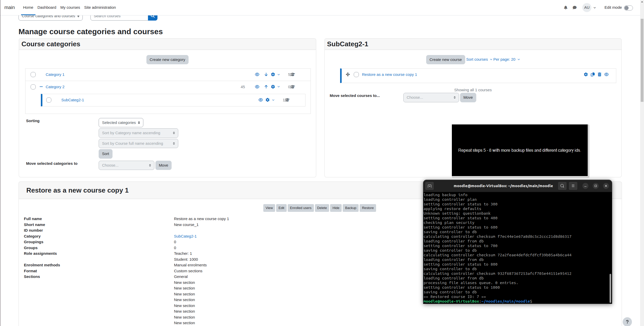Open Move selected courses Choose dropdown
The image size is (644, 326).
(x=431, y=97)
